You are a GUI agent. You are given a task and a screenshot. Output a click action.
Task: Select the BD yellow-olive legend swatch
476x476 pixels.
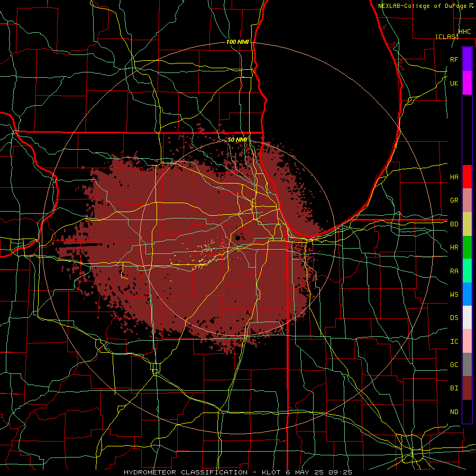coord(467,224)
